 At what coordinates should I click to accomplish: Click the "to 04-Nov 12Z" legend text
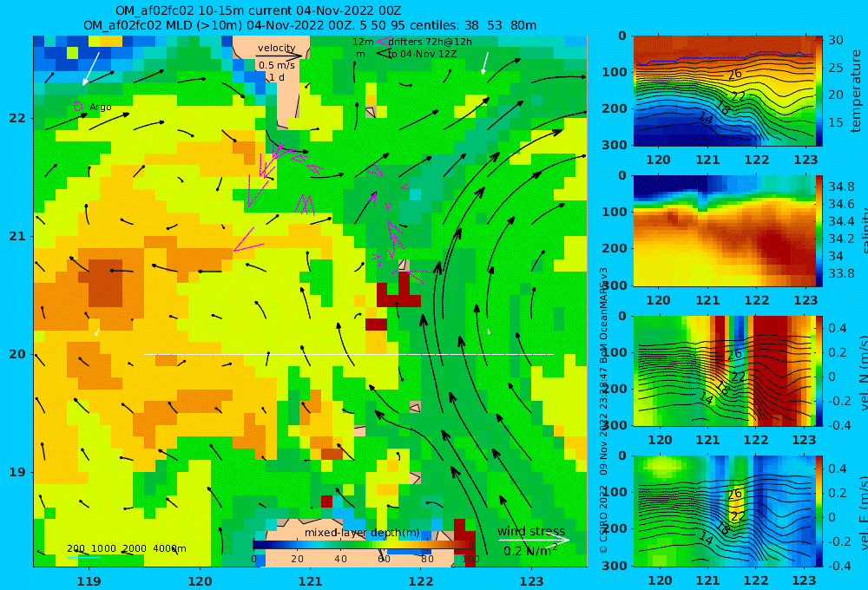[x=422, y=55]
